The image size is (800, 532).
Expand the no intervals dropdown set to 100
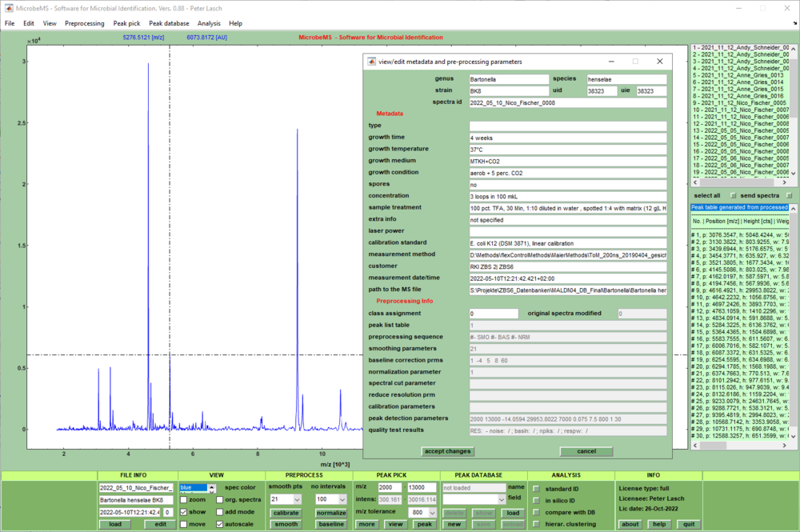(330, 498)
